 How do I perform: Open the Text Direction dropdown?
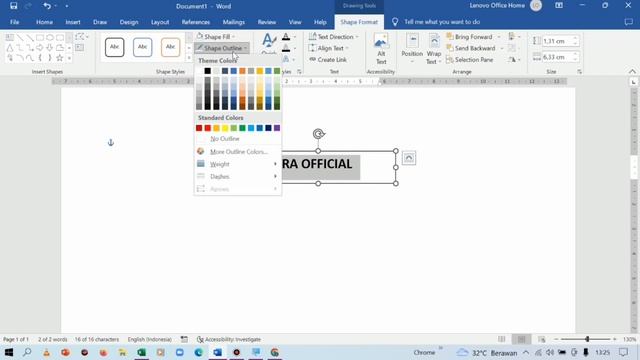[x=334, y=37]
